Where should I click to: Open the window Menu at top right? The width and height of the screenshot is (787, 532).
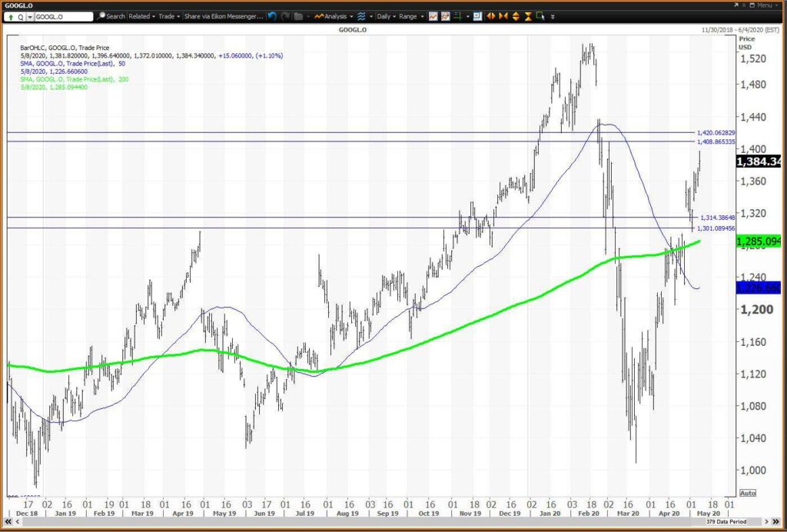pyautogui.click(x=764, y=5)
